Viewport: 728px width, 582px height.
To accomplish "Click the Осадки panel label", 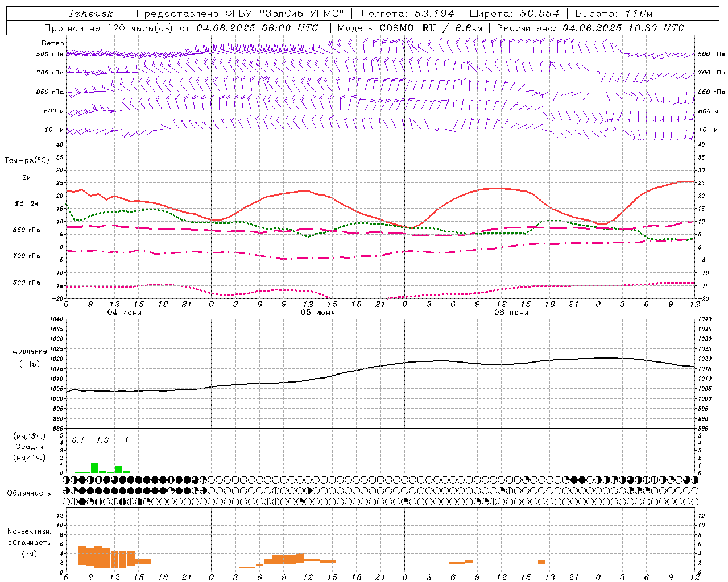I will point(30,447).
